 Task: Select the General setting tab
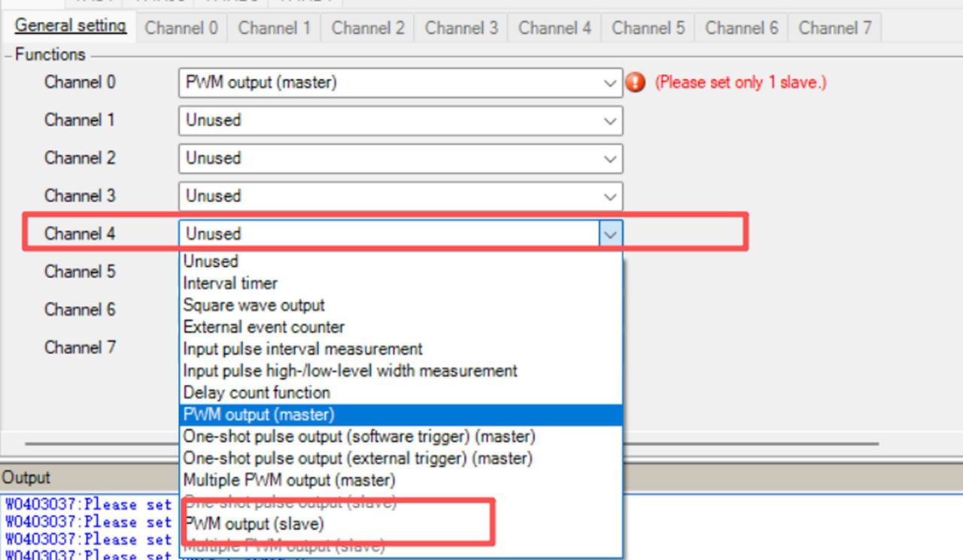tap(71, 26)
